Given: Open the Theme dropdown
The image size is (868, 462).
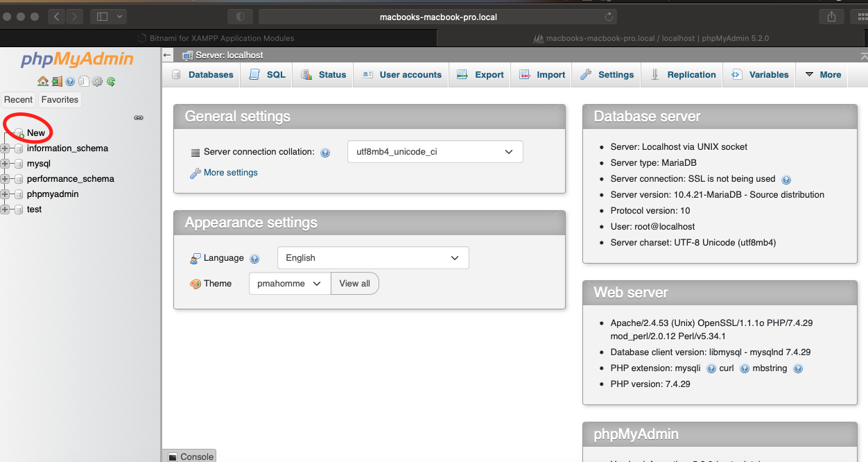Looking at the screenshot, I should coord(289,283).
